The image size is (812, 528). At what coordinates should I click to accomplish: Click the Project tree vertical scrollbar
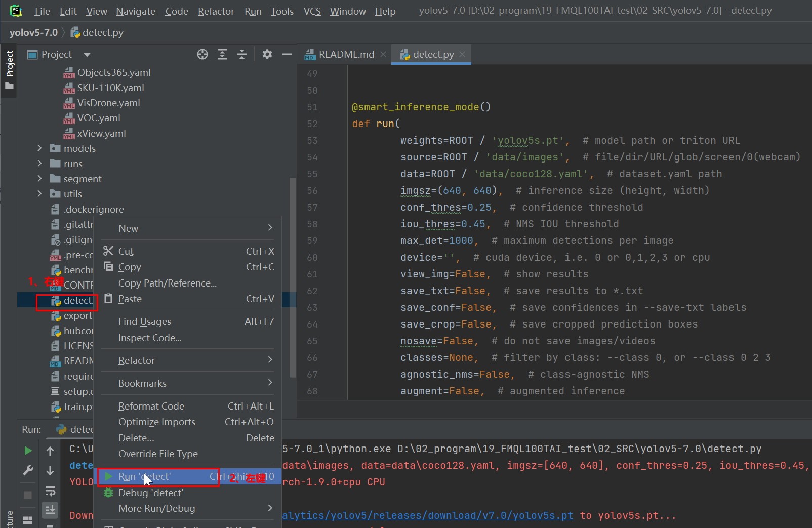pyautogui.click(x=293, y=277)
